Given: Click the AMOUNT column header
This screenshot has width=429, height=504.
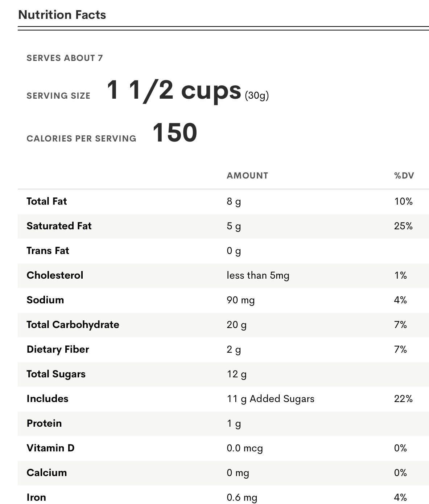Looking at the screenshot, I should pyautogui.click(x=247, y=176).
